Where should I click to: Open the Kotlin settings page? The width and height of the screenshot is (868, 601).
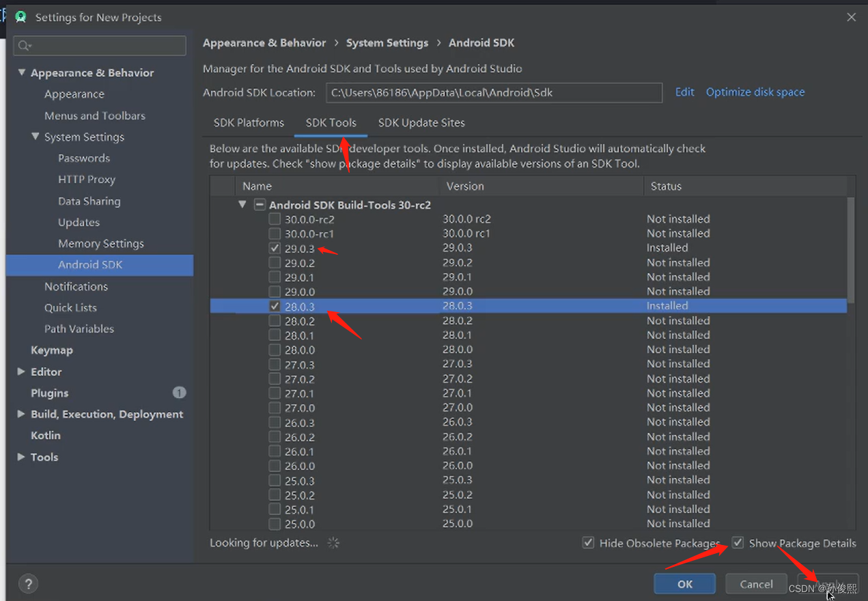(46, 435)
